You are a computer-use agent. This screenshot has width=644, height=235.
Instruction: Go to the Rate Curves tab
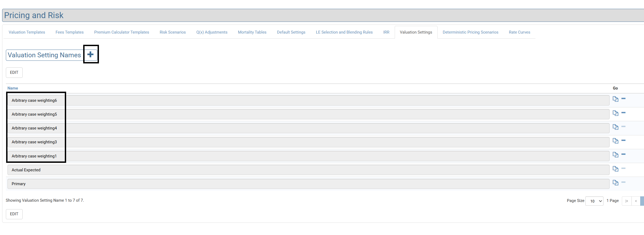(x=519, y=32)
